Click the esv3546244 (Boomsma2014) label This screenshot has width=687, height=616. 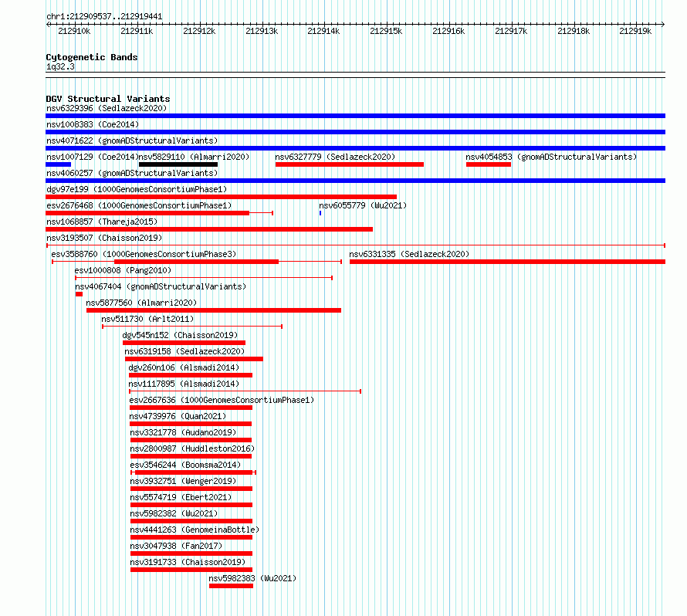click(x=185, y=465)
